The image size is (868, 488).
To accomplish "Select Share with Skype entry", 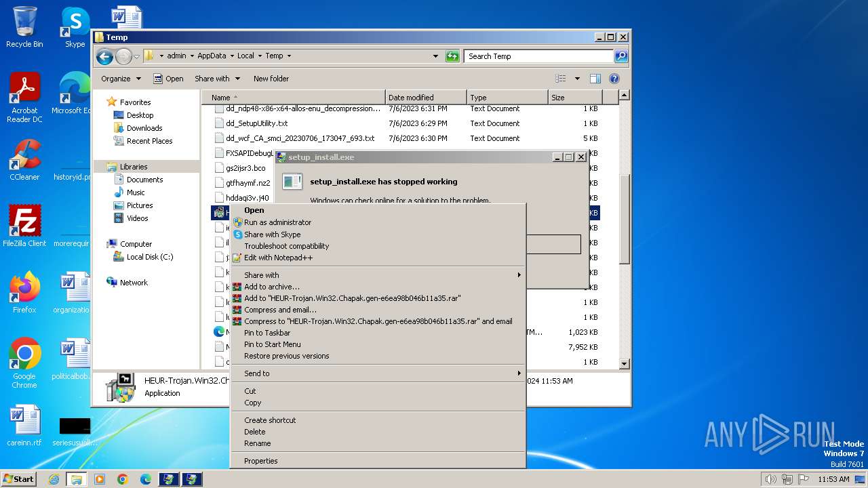I will point(378,235).
